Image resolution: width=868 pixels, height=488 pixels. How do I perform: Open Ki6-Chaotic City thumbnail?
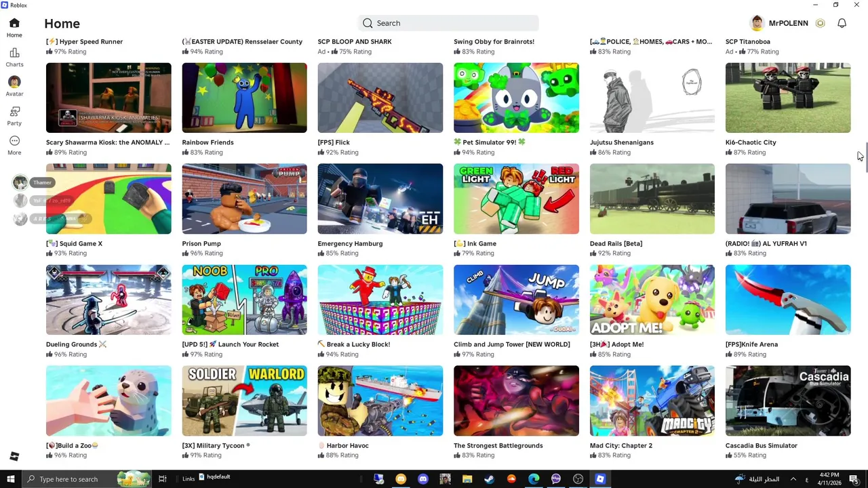pos(788,98)
